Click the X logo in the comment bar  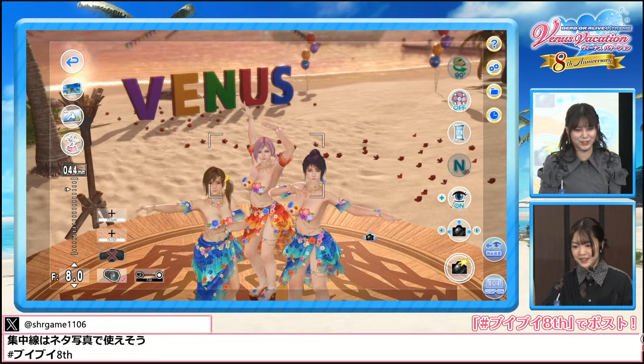point(12,324)
